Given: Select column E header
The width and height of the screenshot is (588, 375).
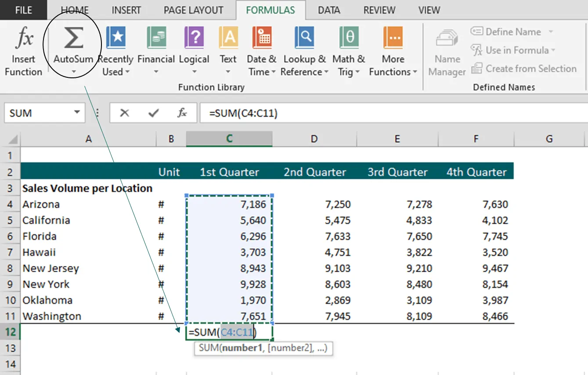Looking at the screenshot, I should click(x=397, y=139).
